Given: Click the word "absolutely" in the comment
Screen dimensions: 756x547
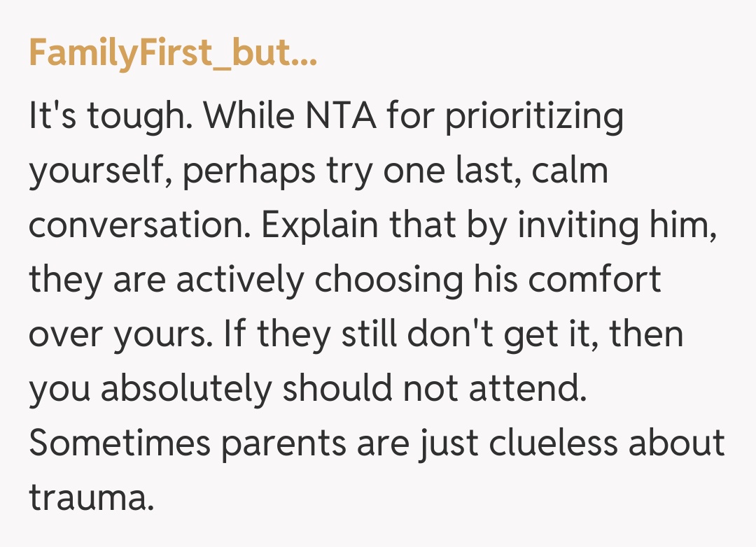Looking at the screenshot, I should coord(185,389).
